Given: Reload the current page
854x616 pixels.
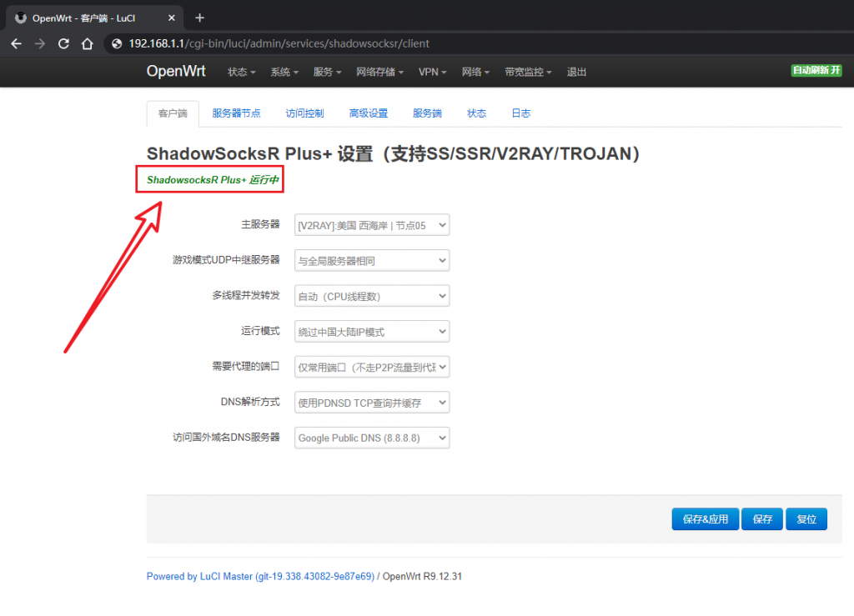Looking at the screenshot, I should point(63,43).
